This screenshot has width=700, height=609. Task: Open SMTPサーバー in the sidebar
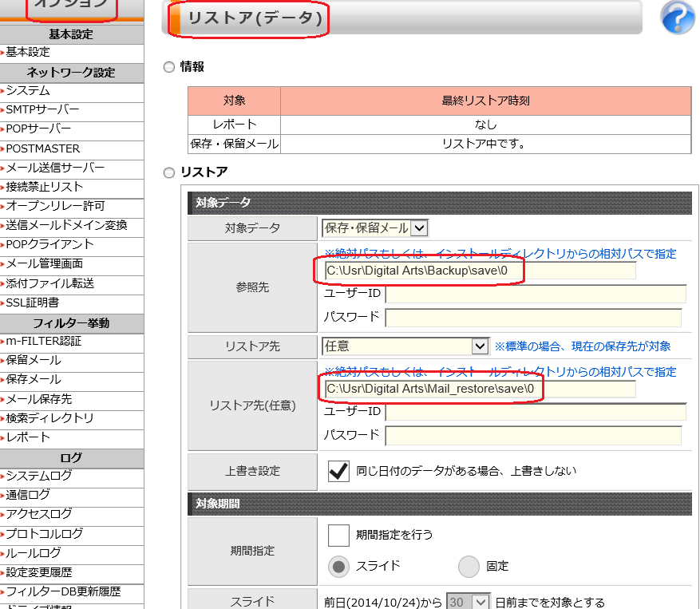click(x=42, y=110)
